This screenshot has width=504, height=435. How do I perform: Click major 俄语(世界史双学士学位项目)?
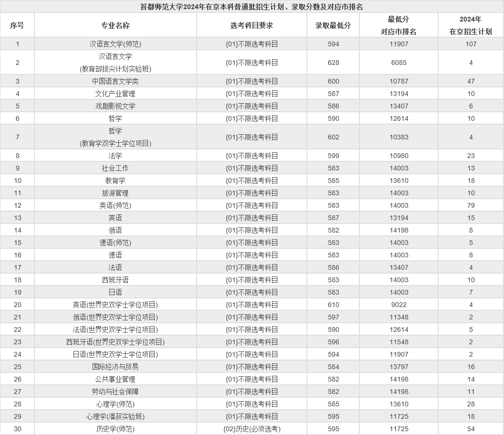(x=115, y=318)
